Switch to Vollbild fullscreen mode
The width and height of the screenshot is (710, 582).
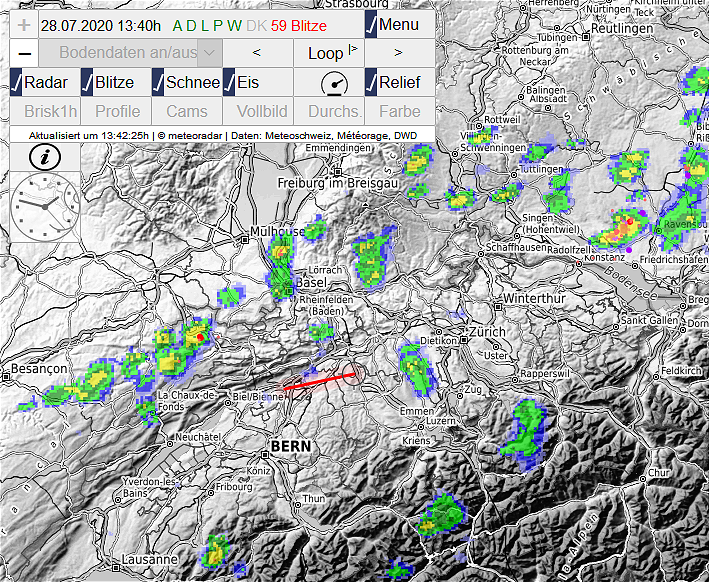pyautogui.click(x=258, y=111)
